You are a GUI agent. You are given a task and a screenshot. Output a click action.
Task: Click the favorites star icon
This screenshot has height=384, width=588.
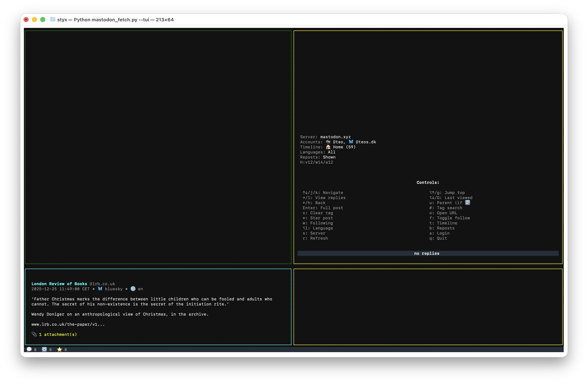click(59, 349)
